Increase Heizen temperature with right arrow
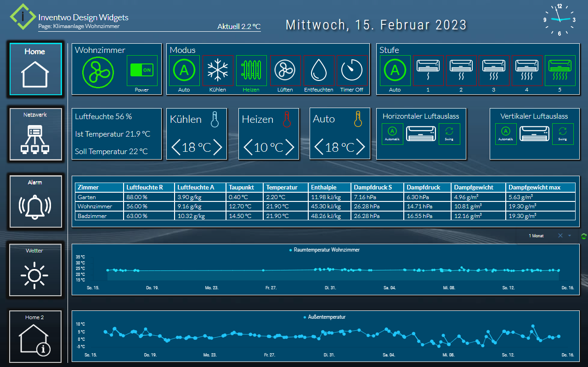This screenshot has height=367, width=588. tap(289, 147)
